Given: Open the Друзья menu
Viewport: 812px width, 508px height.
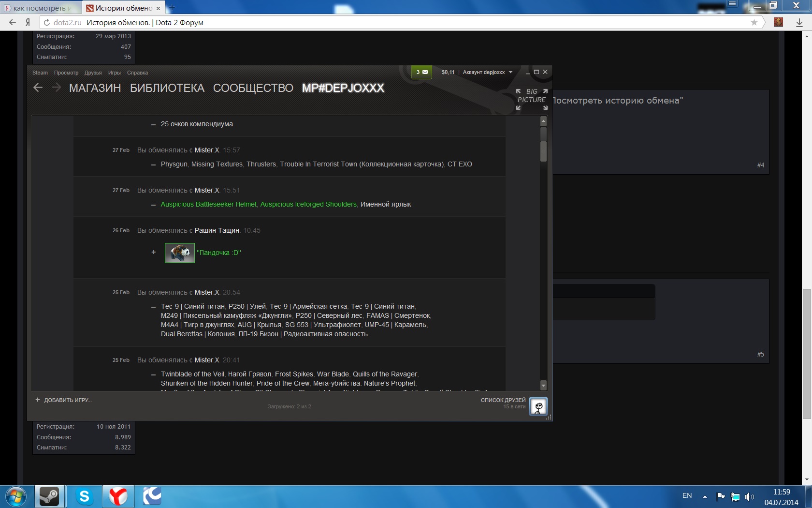Looking at the screenshot, I should pyautogui.click(x=93, y=73).
